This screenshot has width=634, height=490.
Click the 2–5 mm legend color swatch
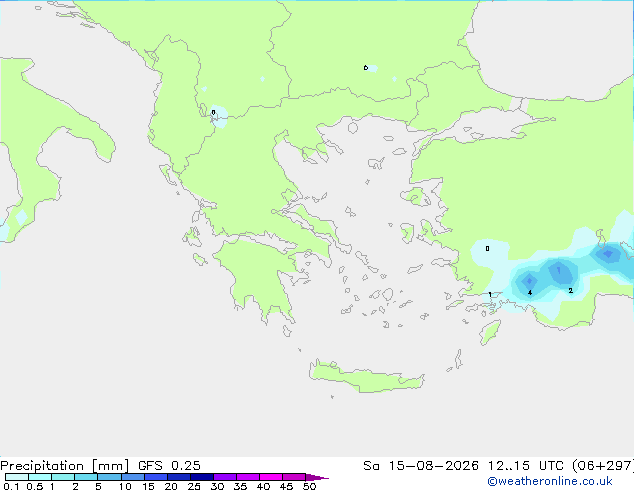tap(86, 477)
